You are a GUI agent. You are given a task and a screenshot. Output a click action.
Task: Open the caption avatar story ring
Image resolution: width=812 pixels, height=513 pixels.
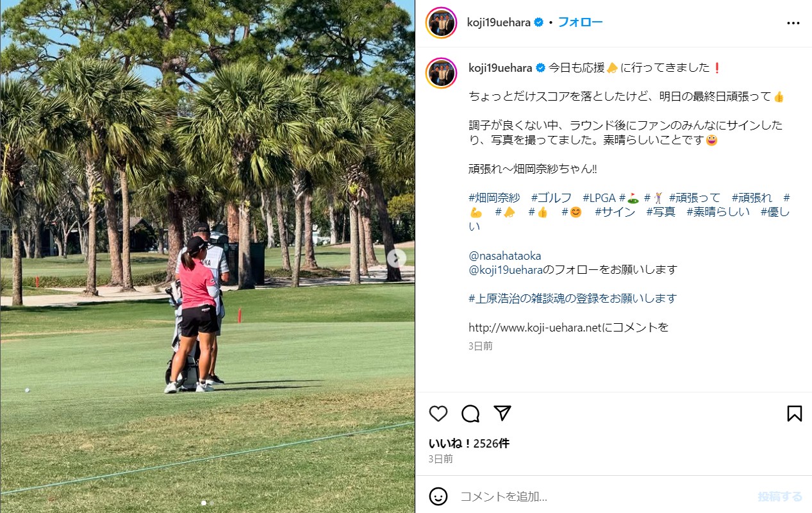point(442,73)
